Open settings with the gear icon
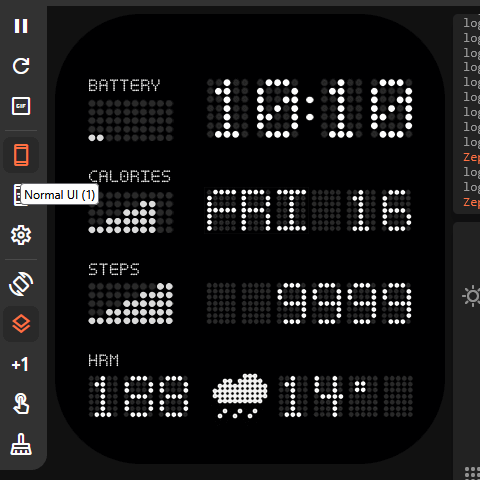The image size is (480, 480). point(21,235)
